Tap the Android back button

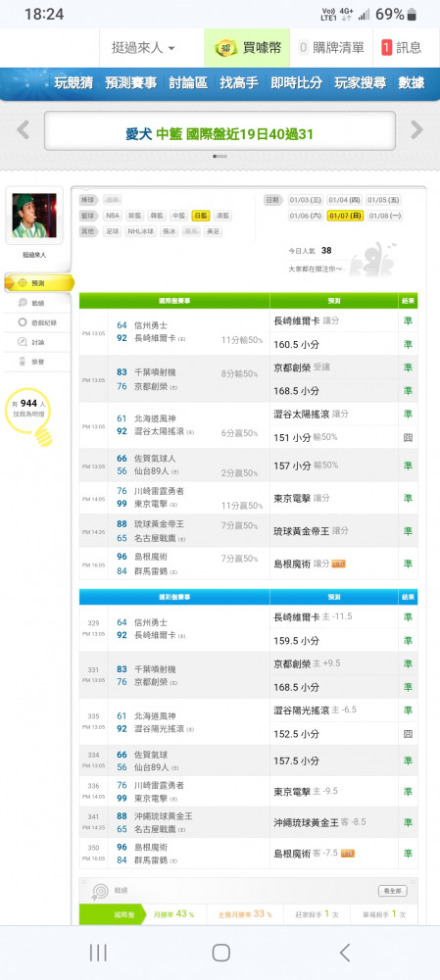coord(344,953)
